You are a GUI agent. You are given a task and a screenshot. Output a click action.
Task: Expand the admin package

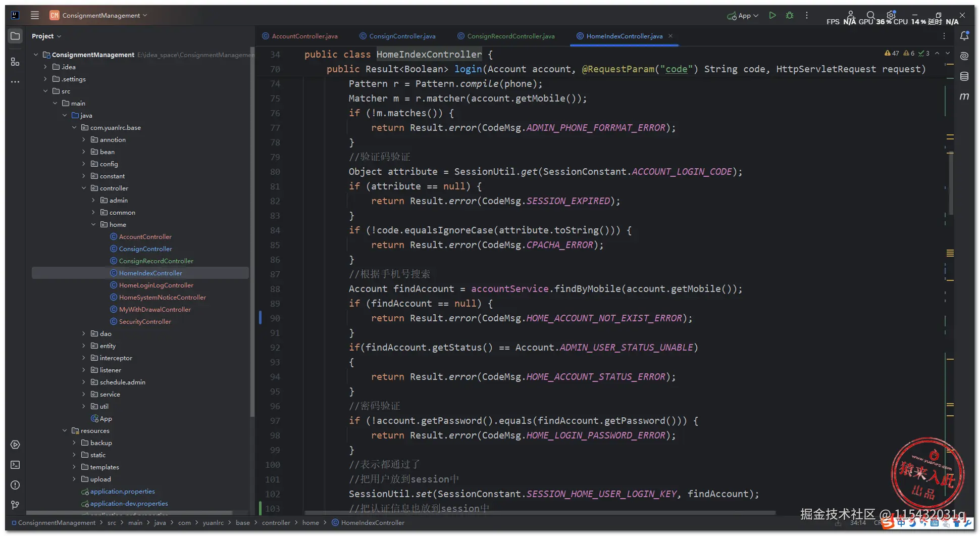[93, 200]
